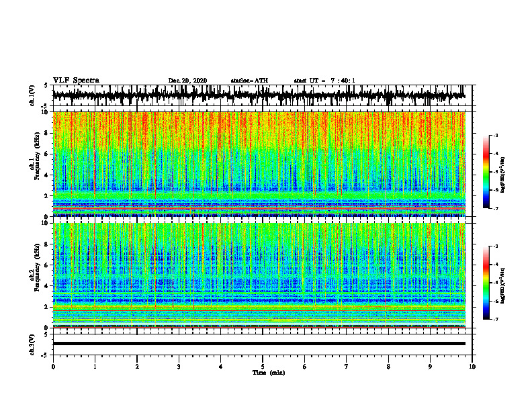
Task: Click the "-3" tick on ch.1 colorbar
Action: 496,136
